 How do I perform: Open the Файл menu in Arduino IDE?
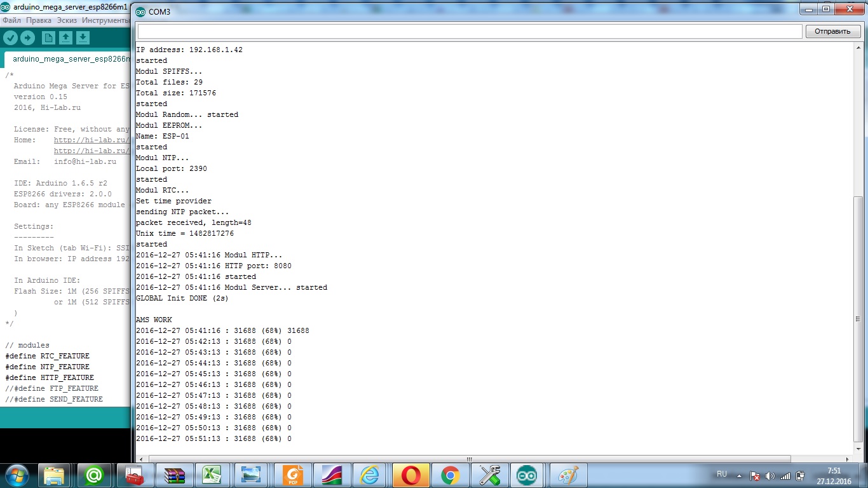tap(12, 20)
